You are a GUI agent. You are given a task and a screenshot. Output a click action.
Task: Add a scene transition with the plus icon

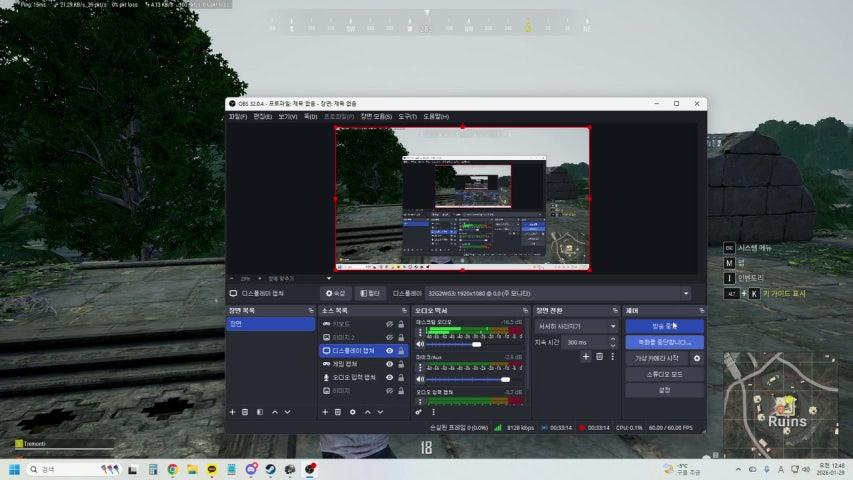(587, 356)
